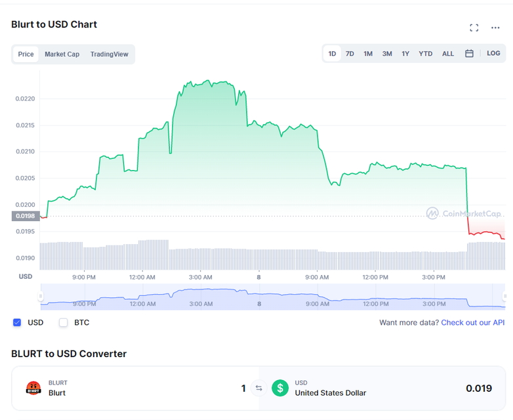Click the right handle of the range slider
Image resolution: width=513 pixels, height=420 pixels.
point(505,296)
